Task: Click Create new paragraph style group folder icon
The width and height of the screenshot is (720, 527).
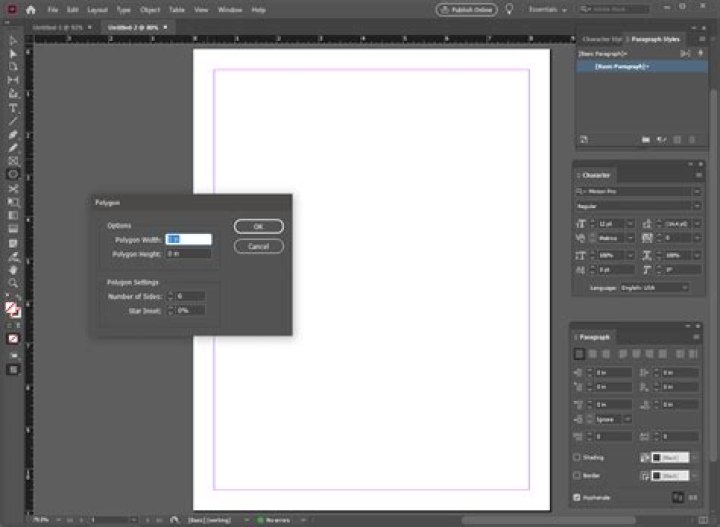Action: click(646, 140)
